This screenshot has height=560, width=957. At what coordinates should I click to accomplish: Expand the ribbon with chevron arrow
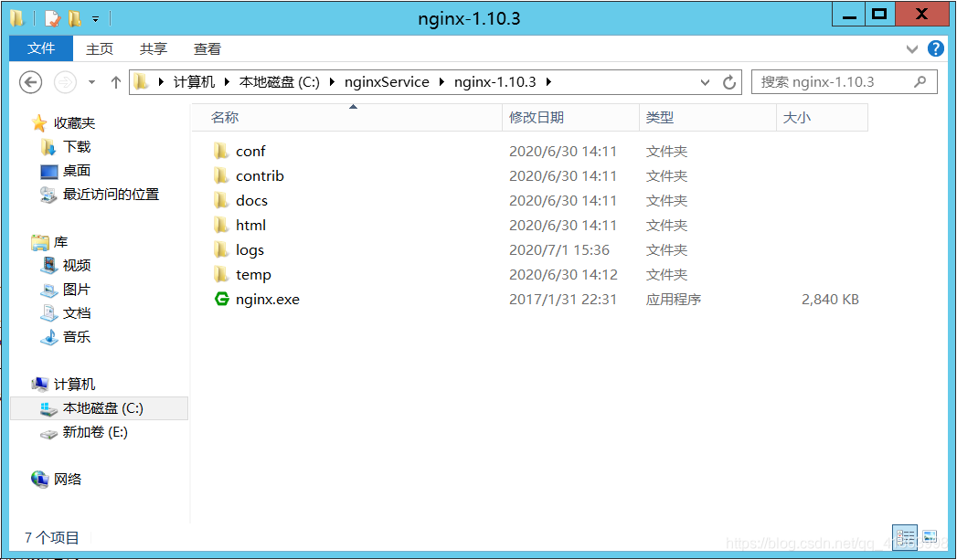(912, 48)
